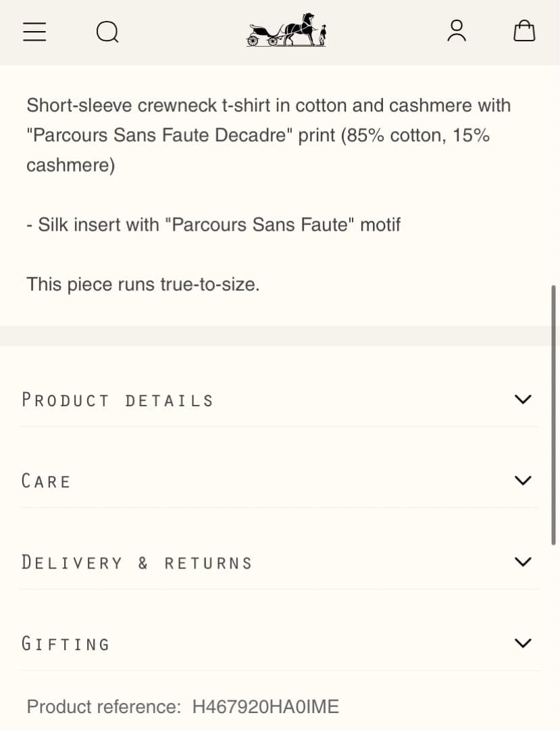
Task: Click the silk insert motif line
Action: point(213,224)
